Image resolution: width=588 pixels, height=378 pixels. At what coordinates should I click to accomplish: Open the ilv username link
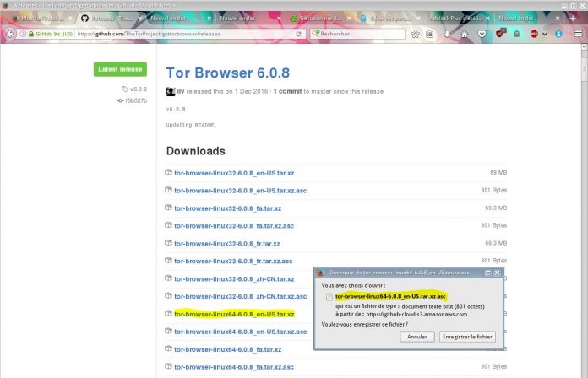[x=181, y=91]
